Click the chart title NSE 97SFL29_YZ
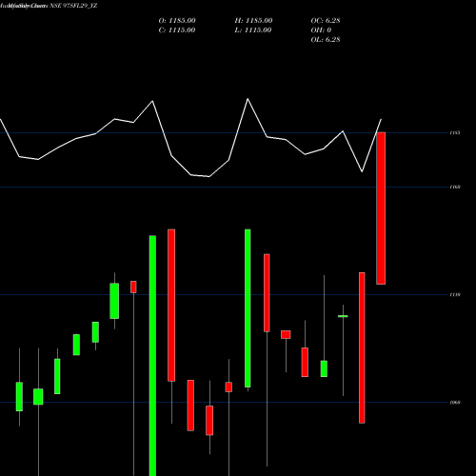 click(73, 6)
